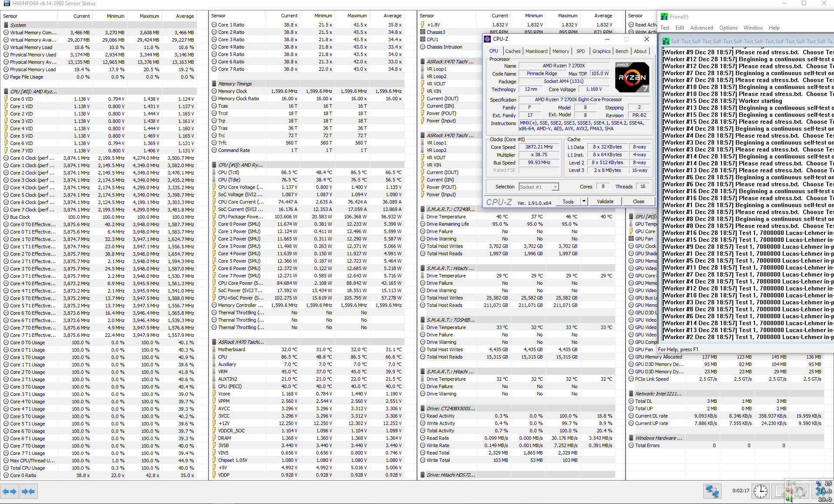Click the Memory Timings group header icon
834x504 pixels.
pyautogui.click(x=214, y=84)
